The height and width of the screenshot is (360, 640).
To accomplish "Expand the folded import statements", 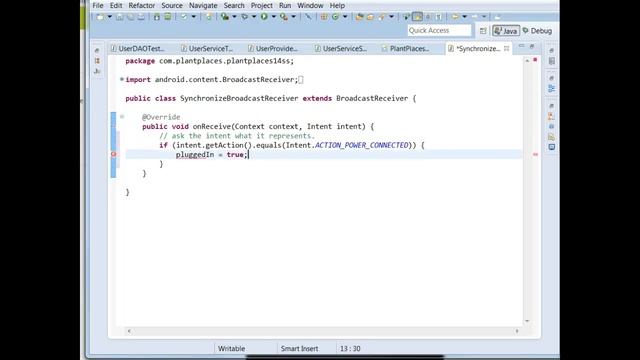I will 122,79.
